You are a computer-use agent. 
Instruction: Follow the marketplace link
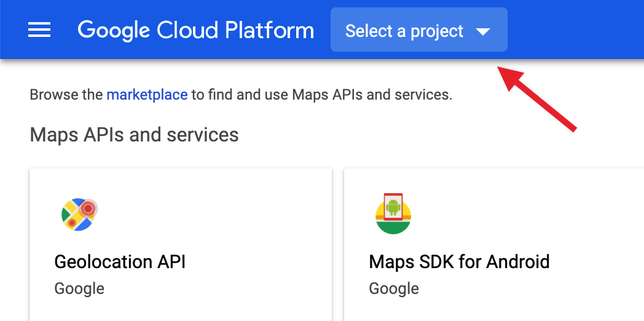coord(147,95)
